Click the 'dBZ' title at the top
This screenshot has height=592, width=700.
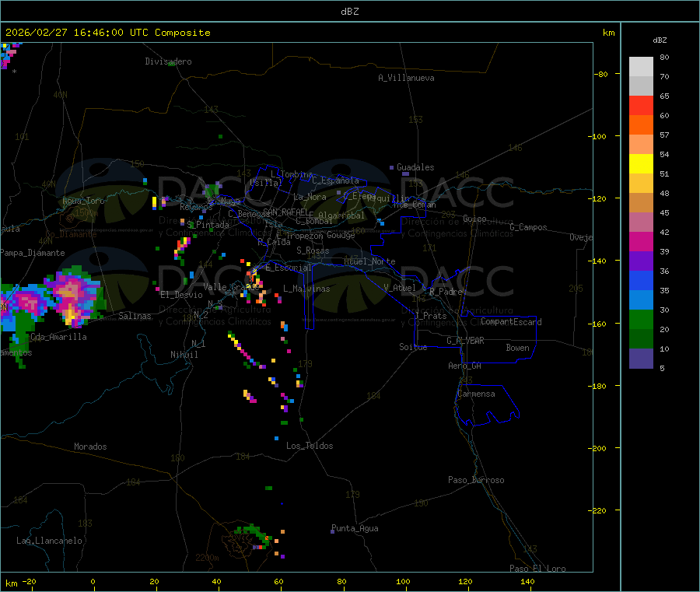coord(349,12)
